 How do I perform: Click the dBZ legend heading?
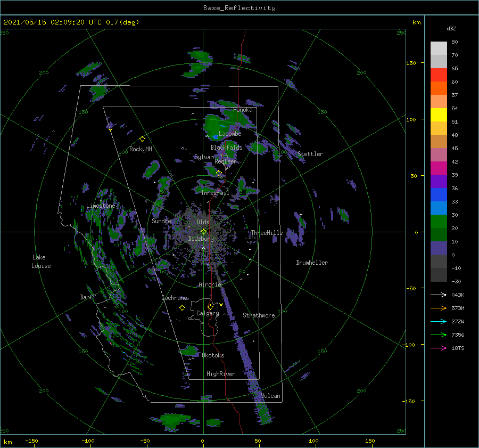[451, 28]
